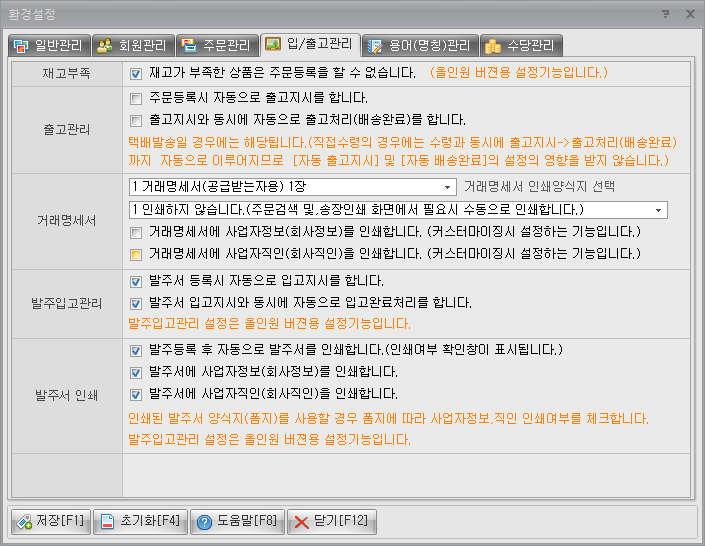Click the 입/출고관리 picture icon
This screenshot has width=705, height=546.
273,44
